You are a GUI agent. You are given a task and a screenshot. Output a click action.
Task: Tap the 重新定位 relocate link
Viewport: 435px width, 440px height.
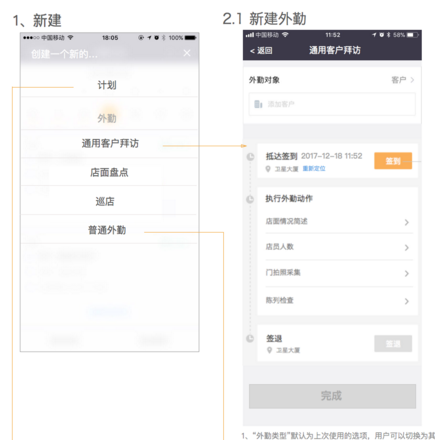pyautogui.click(x=314, y=169)
